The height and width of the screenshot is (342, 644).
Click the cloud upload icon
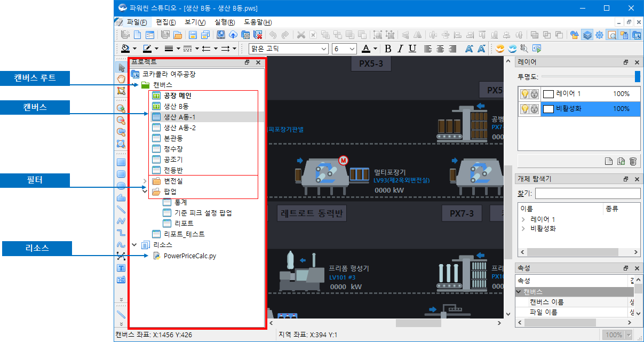coord(233,35)
